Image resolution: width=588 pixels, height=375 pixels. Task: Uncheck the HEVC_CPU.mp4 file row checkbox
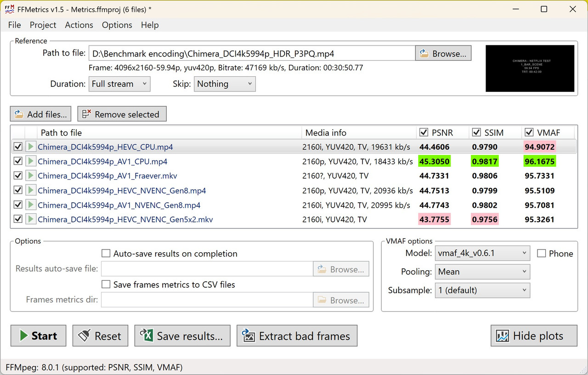tap(18, 147)
